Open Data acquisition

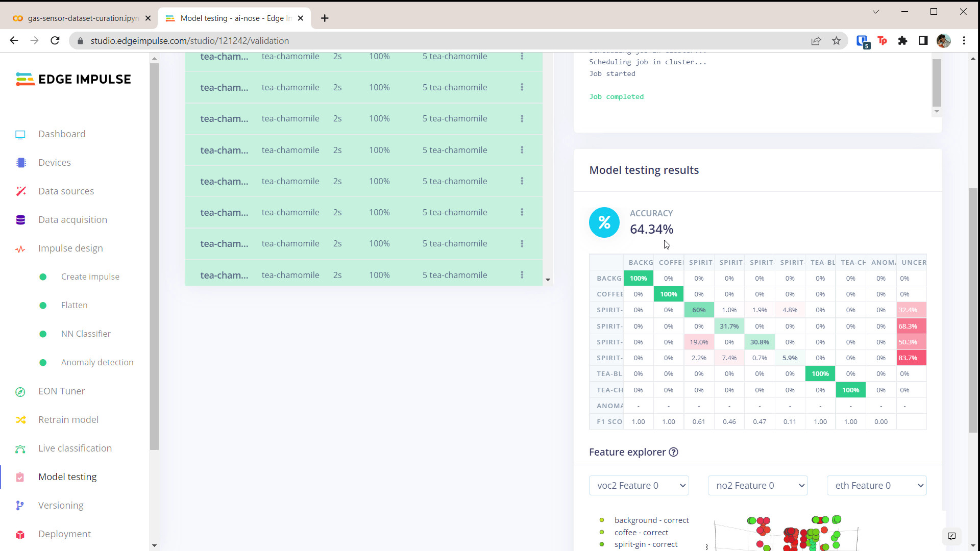[x=72, y=219]
